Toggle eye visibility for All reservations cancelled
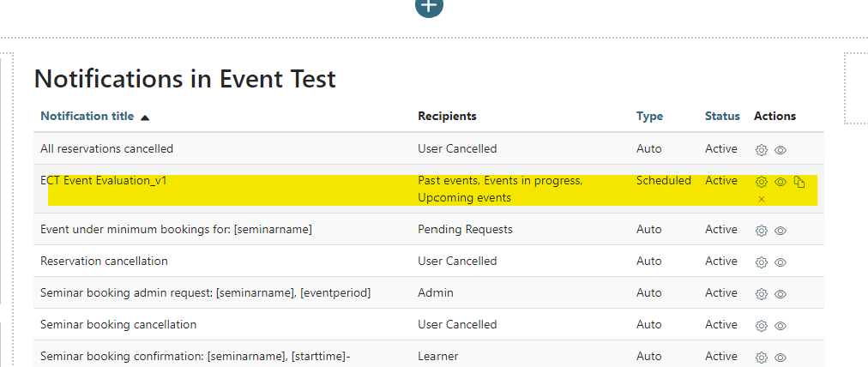Image resolution: width=868 pixels, height=367 pixels. point(781,150)
